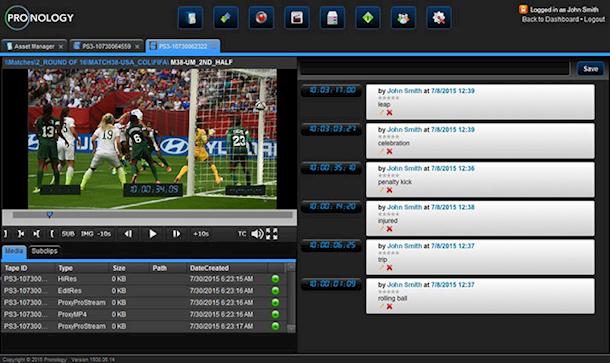Click the video scrubber playhead marker

[50, 214]
